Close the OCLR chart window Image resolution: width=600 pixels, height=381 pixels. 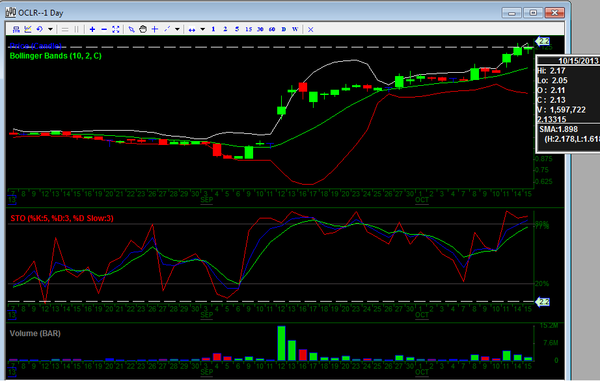tap(554, 13)
